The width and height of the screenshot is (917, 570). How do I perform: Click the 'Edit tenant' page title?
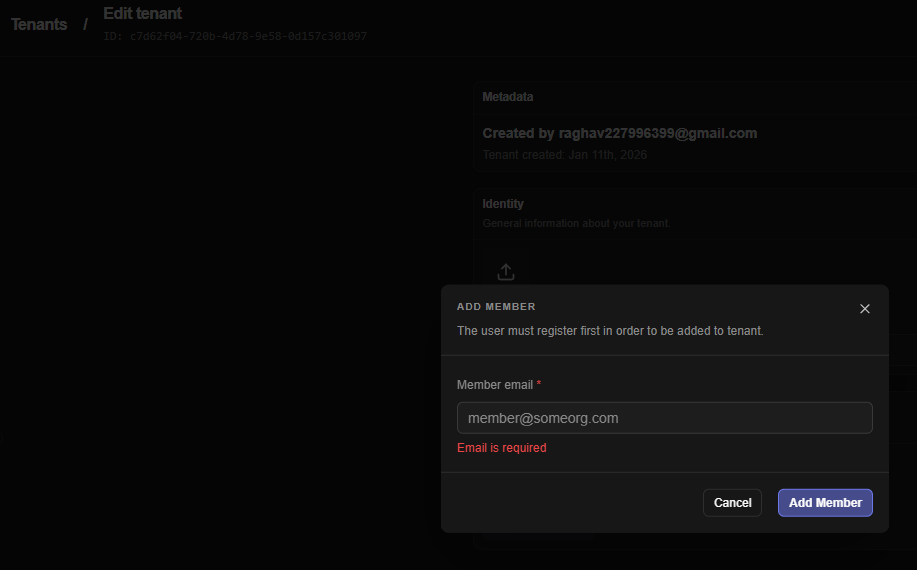point(143,13)
